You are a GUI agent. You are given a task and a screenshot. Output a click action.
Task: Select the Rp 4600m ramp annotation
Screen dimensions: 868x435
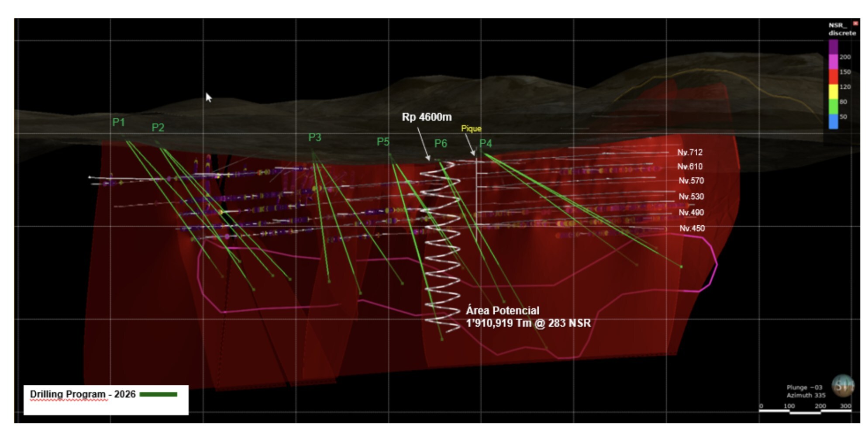427,117
